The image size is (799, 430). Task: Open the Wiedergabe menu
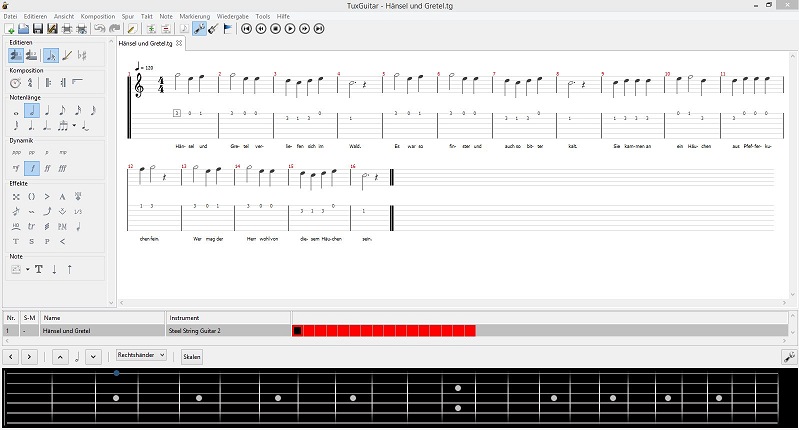pyautogui.click(x=233, y=16)
